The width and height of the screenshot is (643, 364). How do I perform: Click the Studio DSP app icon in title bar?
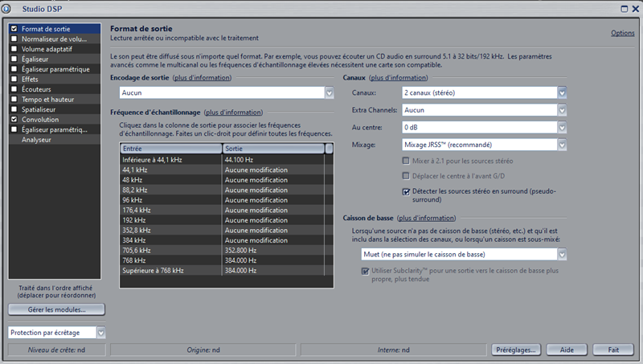coord(6,9)
